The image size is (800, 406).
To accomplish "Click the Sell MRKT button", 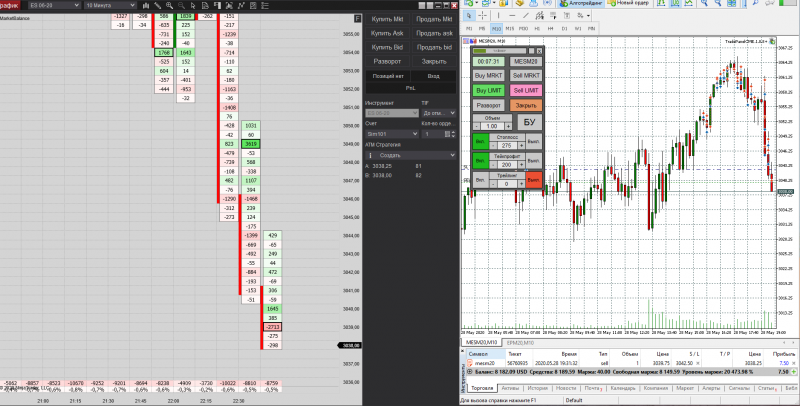I will (x=526, y=75).
